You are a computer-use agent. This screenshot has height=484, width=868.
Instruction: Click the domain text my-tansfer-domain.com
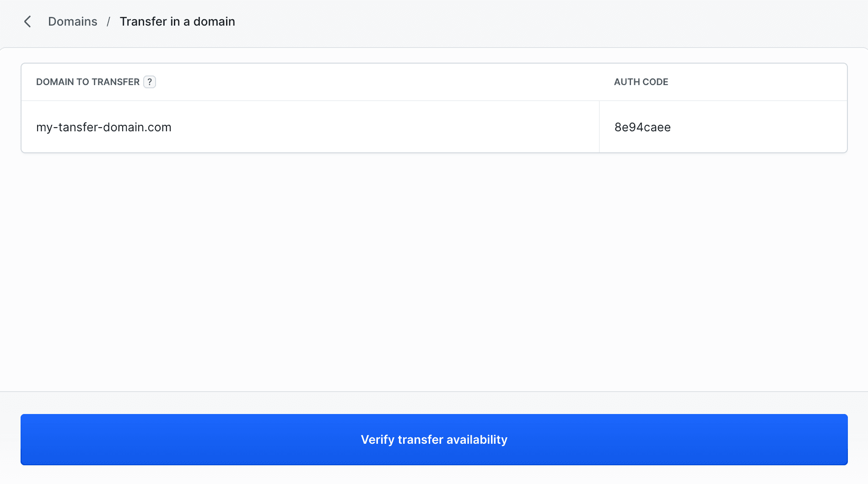[x=103, y=127]
